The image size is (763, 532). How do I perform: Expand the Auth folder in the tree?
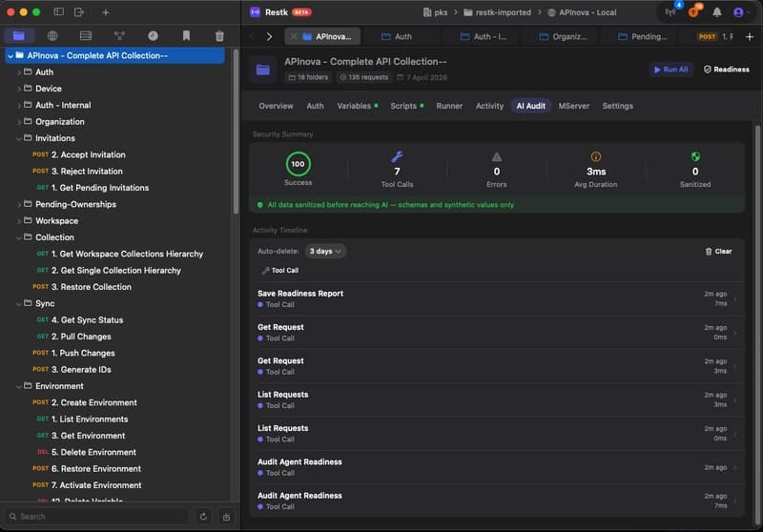coord(19,72)
